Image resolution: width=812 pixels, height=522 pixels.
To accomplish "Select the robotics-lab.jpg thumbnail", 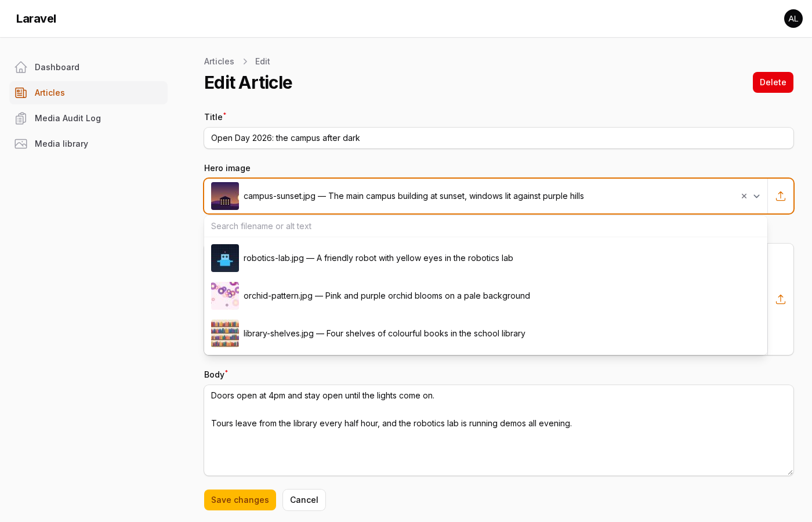I will (x=225, y=258).
